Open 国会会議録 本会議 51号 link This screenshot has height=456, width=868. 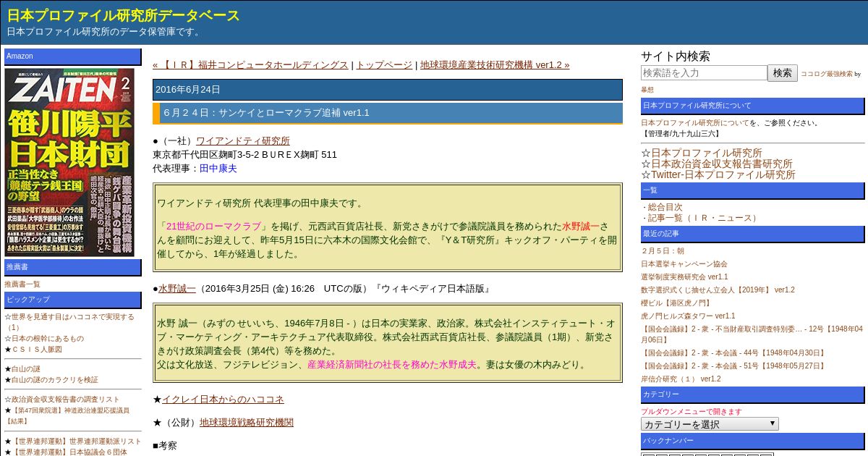[733, 366]
